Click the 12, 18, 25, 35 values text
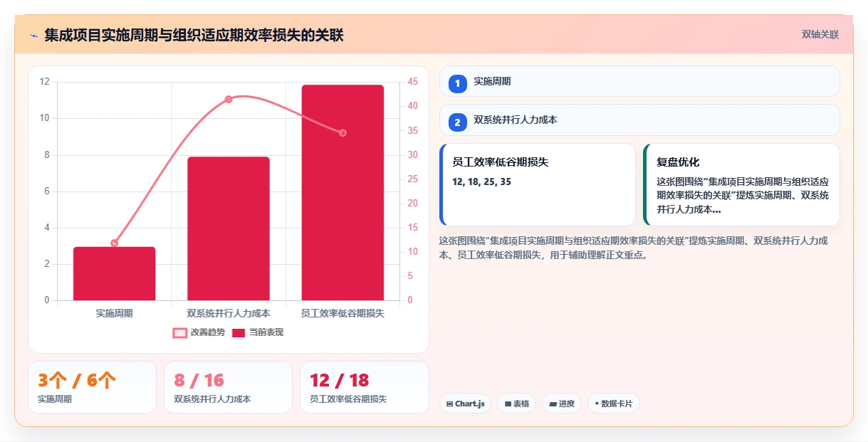Viewport: 868px width, 442px height. [481, 182]
